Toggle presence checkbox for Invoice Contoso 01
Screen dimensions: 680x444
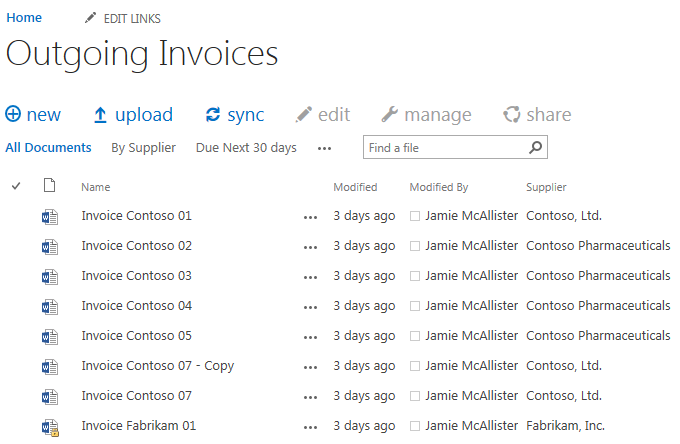coord(415,216)
